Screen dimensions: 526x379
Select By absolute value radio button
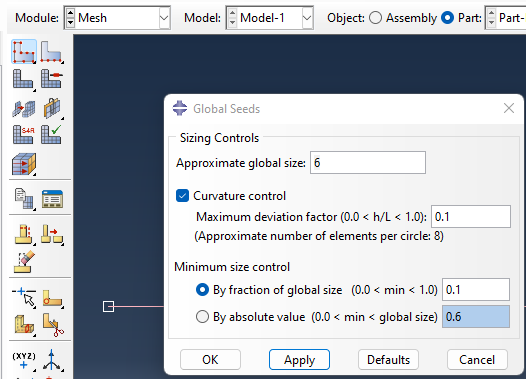pos(202,317)
